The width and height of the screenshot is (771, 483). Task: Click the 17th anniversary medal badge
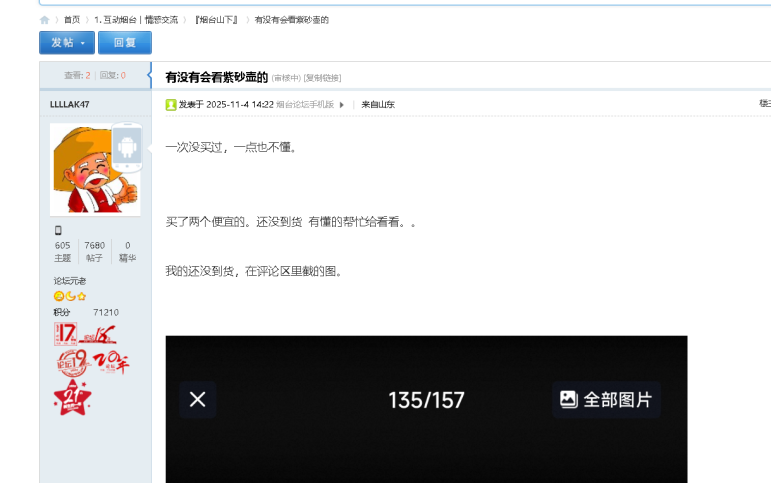point(66,334)
